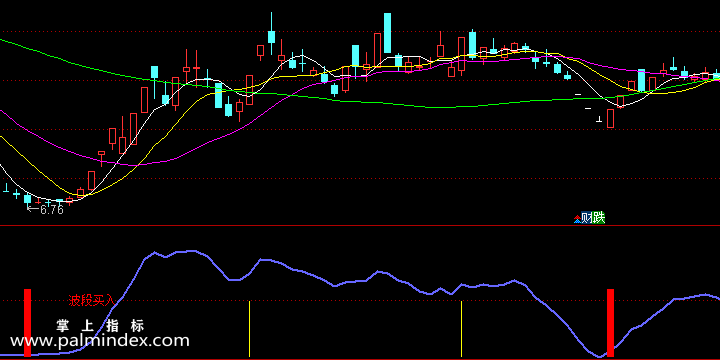Select the red signal bar beside 波段买入
Image resolution: width=720 pixels, height=360 pixels.
coord(28,323)
